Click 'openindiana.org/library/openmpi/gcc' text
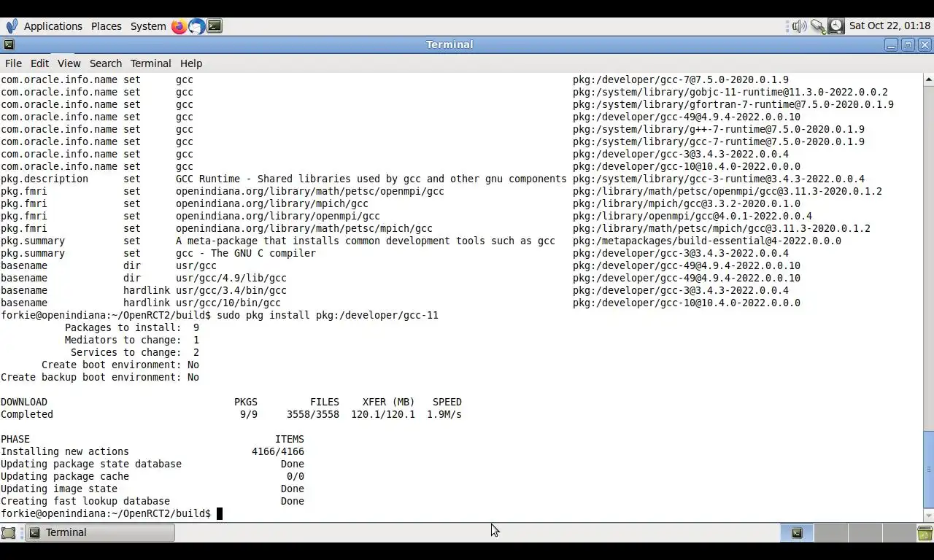This screenshot has height=560, width=934. pos(278,216)
